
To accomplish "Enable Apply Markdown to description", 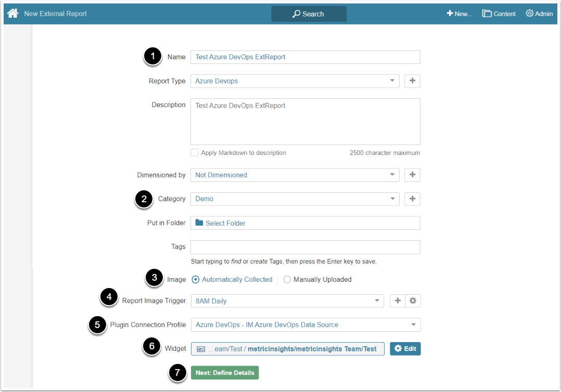I will 195,153.
